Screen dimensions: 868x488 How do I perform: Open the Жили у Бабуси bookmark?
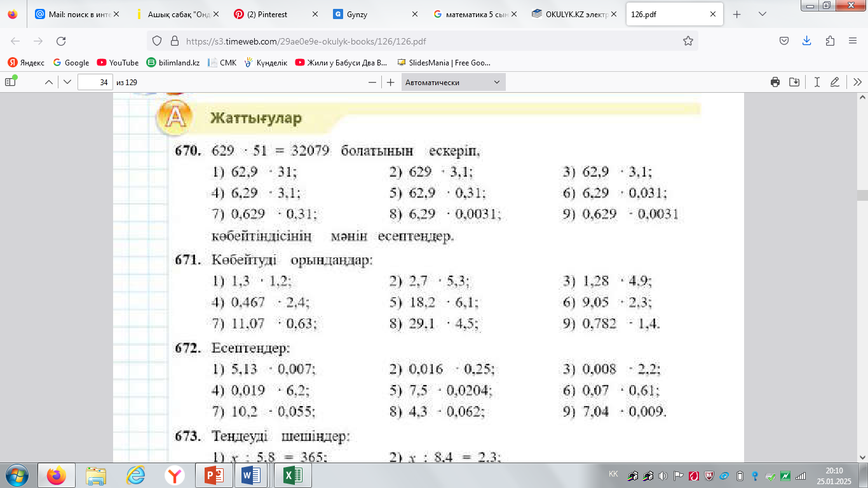341,63
